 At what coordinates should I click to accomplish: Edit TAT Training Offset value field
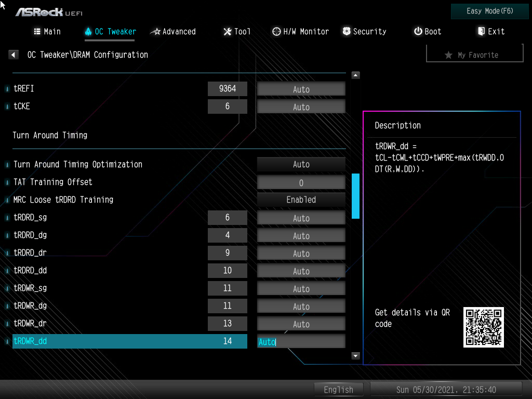301,182
